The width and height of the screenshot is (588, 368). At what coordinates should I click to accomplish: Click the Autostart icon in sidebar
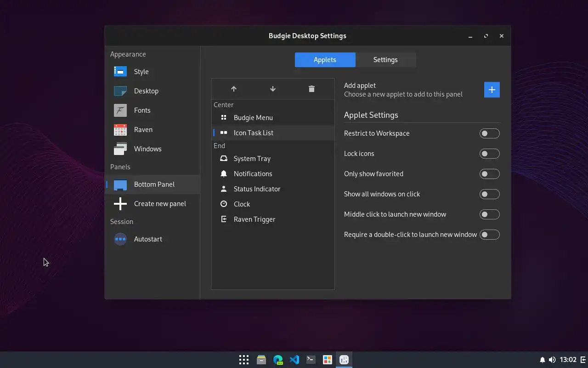click(120, 239)
